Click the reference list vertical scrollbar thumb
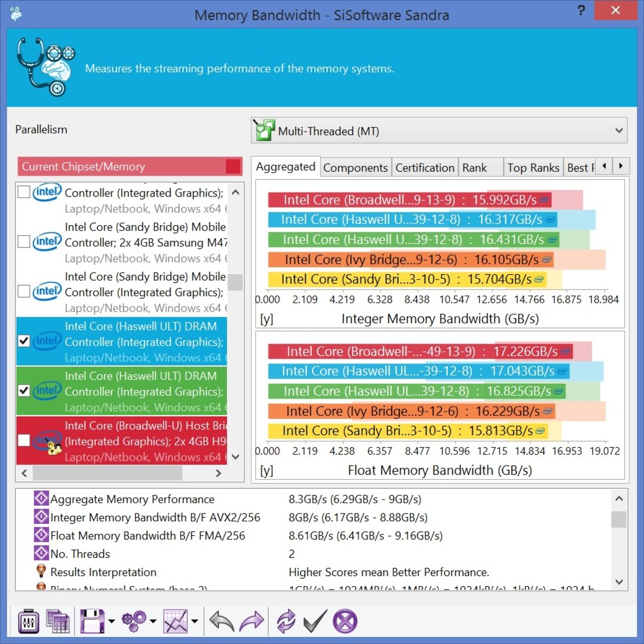 pos(236,282)
